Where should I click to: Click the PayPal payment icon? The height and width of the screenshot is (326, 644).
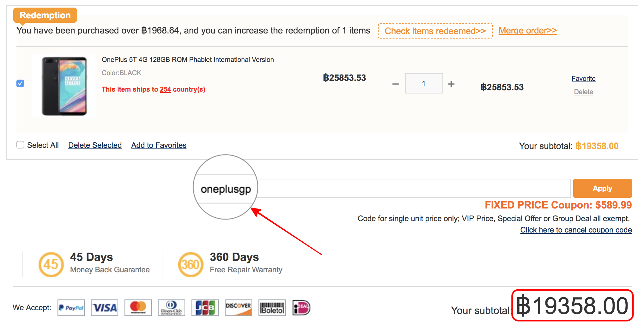(71, 308)
